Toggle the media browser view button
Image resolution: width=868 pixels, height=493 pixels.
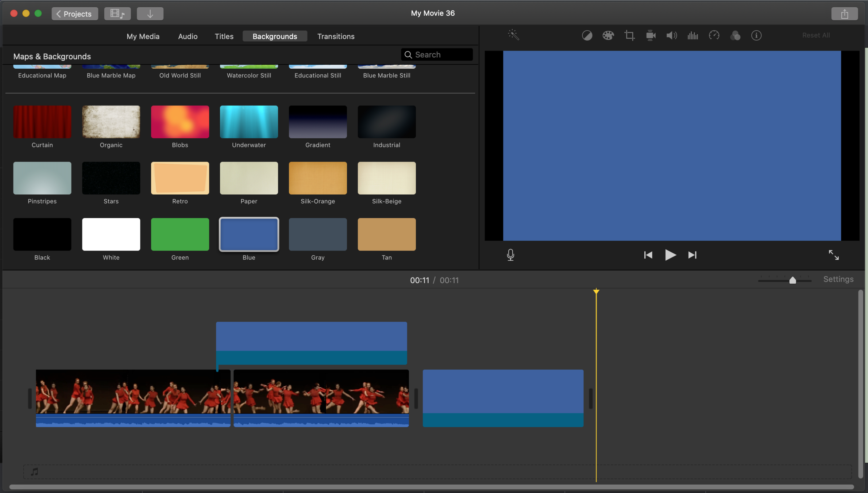pyautogui.click(x=117, y=14)
